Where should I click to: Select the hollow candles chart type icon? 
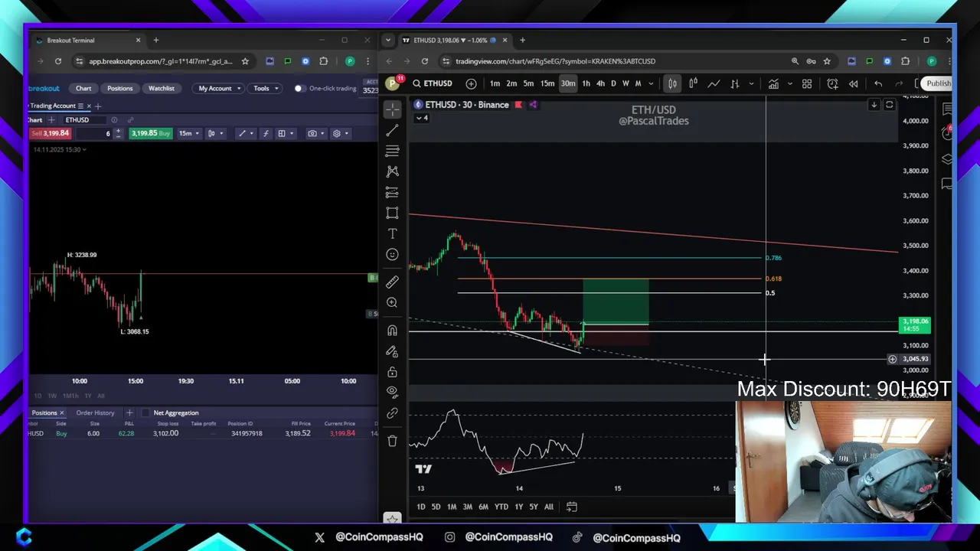click(x=693, y=83)
